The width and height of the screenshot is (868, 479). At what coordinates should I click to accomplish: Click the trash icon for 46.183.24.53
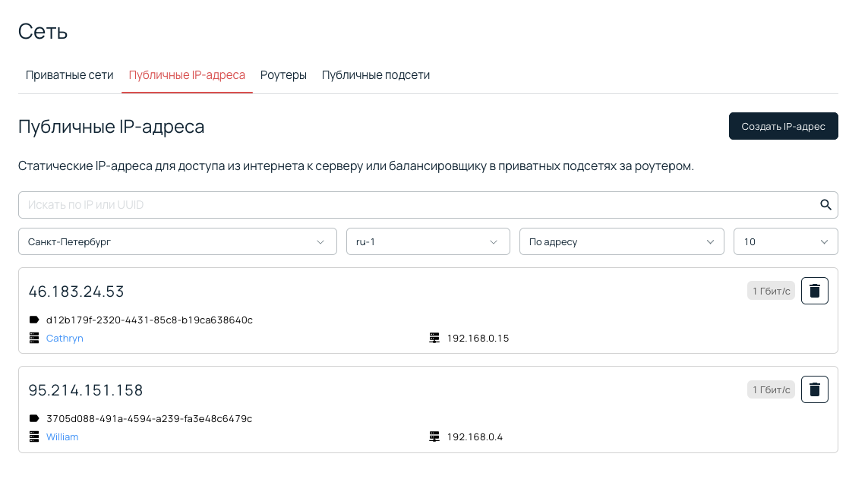(814, 290)
